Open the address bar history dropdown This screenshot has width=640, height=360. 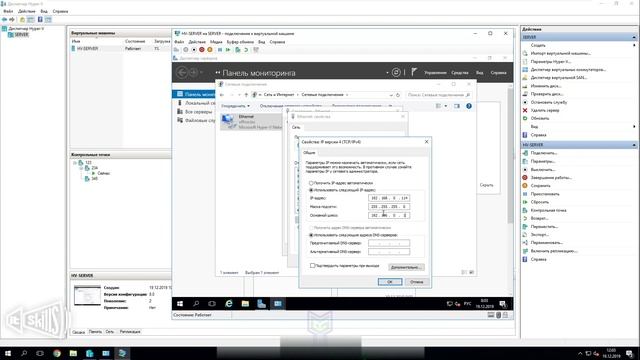[x=391, y=95]
